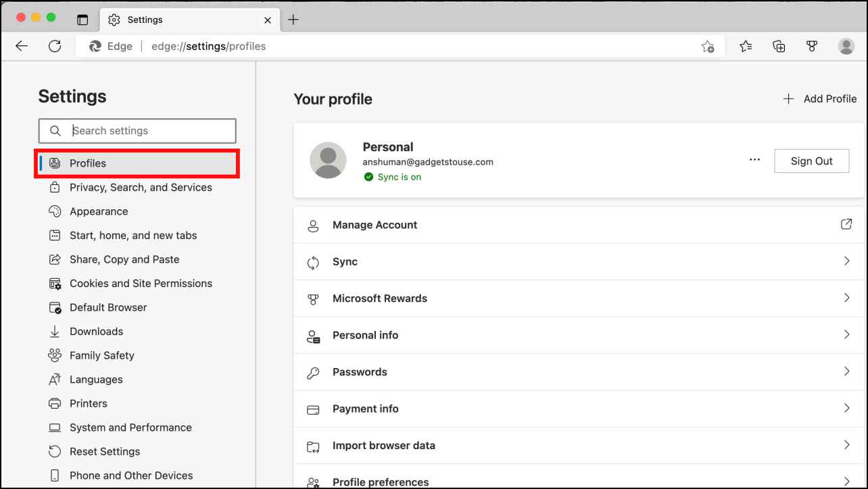The image size is (868, 489).
Task: Select Profiles in the settings sidebar
Action: click(x=137, y=163)
